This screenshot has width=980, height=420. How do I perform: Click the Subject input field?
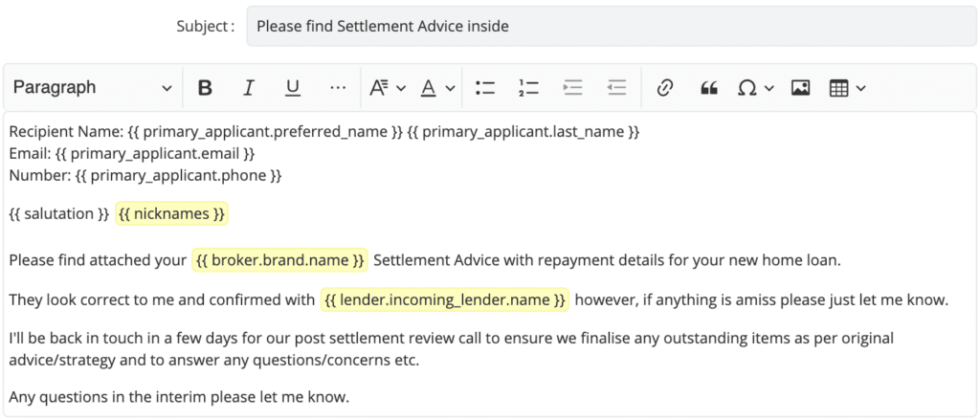(612, 26)
